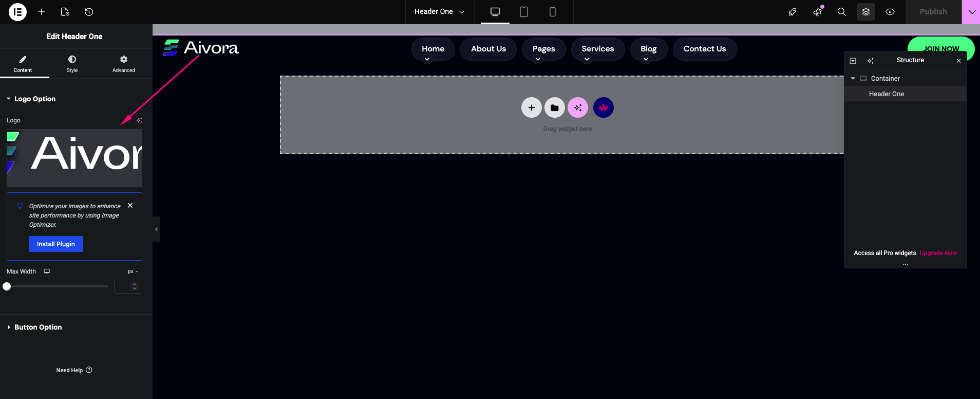This screenshot has height=399, width=980.
Task: Click the Elementor logo menu icon
Action: (17, 12)
